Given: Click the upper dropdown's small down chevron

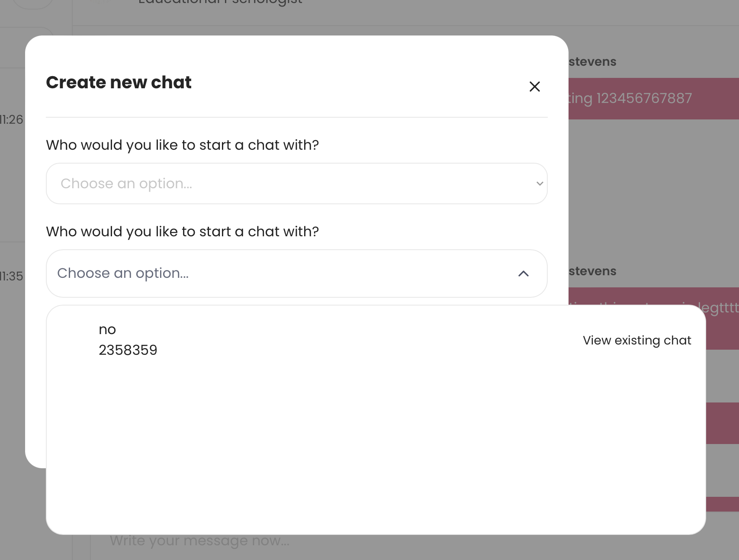Looking at the screenshot, I should pos(540,183).
